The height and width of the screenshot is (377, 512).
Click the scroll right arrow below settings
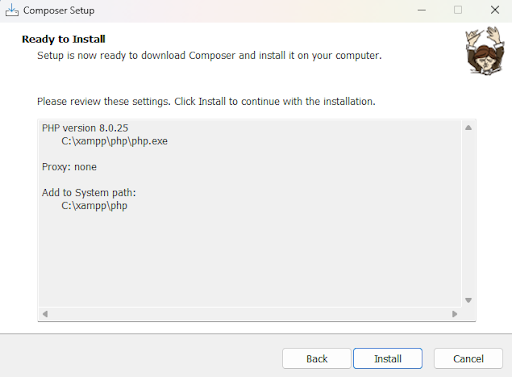tap(454, 314)
